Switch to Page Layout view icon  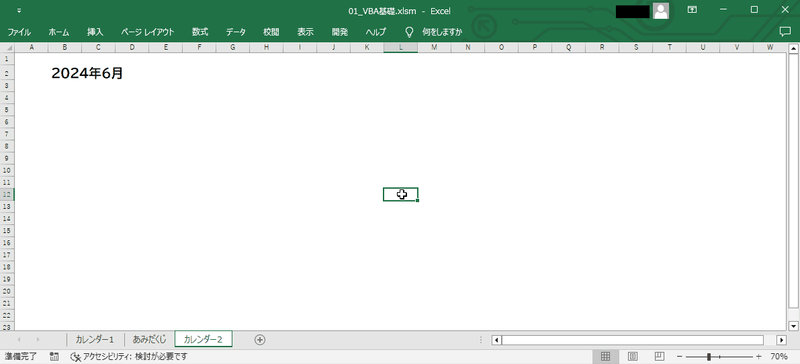pos(633,356)
